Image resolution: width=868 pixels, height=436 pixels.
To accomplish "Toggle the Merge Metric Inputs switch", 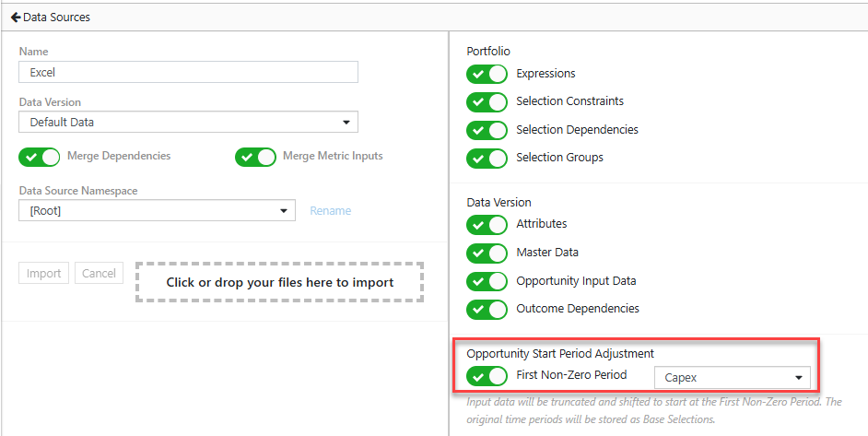I will (255, 158).
